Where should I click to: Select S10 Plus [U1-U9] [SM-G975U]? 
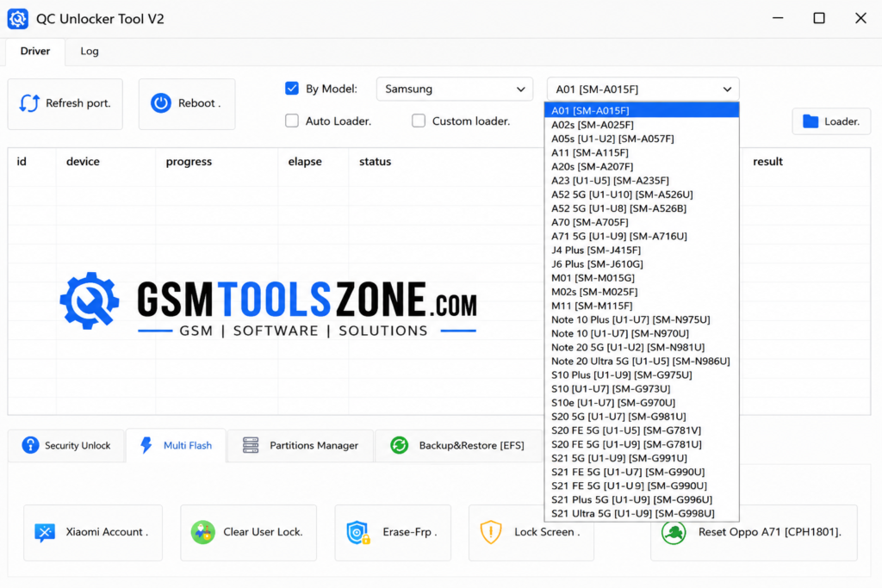(x=642, y=375)
